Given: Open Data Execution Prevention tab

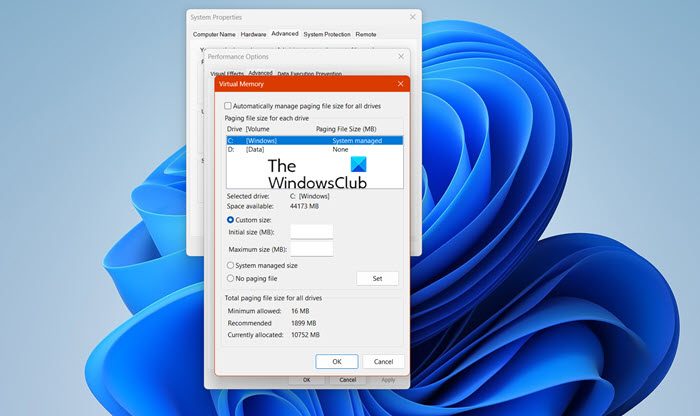Looking at the screenshot, I should [309, 74].
